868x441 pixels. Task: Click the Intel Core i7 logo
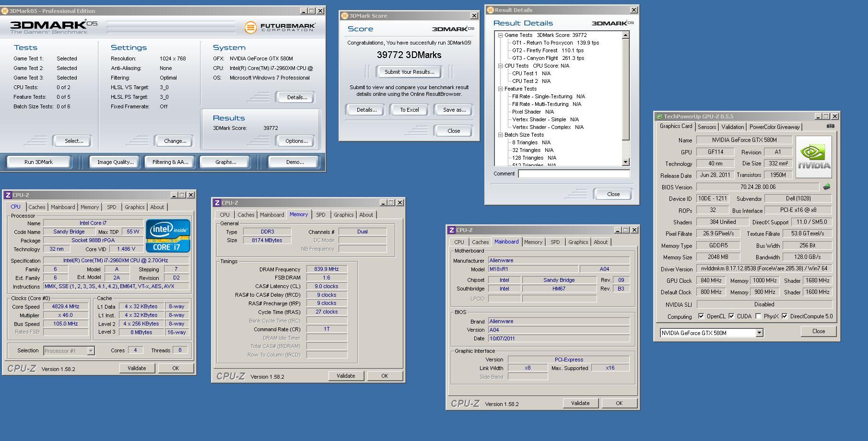tap(168, 236)
